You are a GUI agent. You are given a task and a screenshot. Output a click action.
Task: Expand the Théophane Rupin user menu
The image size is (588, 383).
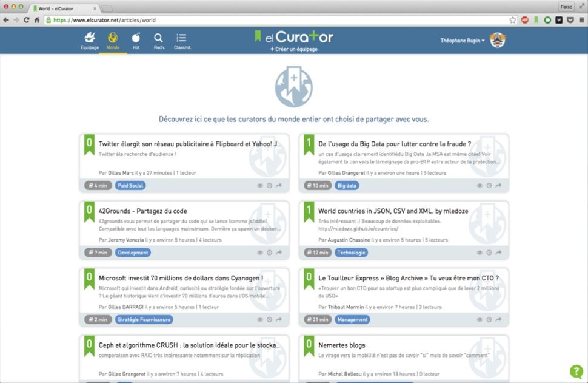point(463,41)
